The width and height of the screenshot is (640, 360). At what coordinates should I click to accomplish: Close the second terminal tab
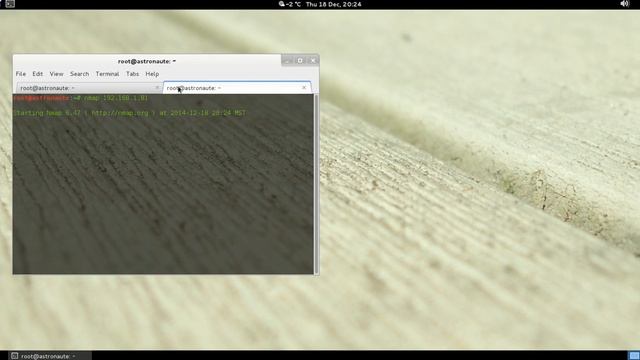coord(304,88)
